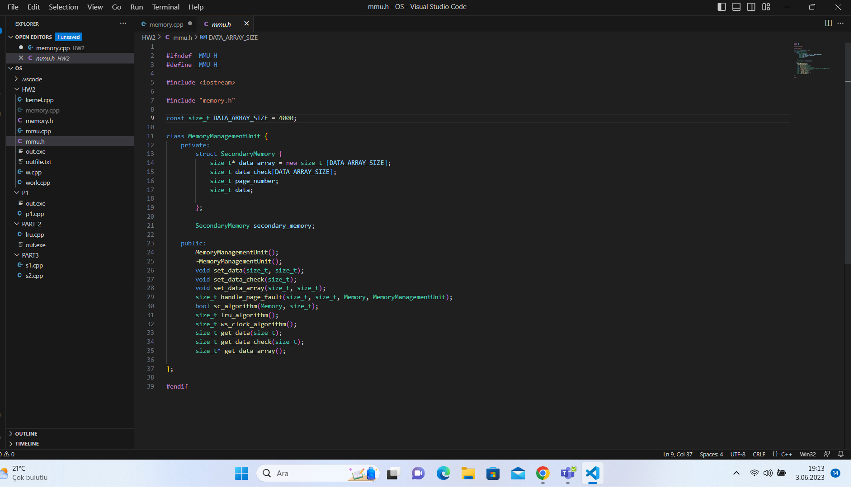Collapse the P1 folder
This screenshot has height=488, width=868.
pyautogui.click(x=25, y=193)
